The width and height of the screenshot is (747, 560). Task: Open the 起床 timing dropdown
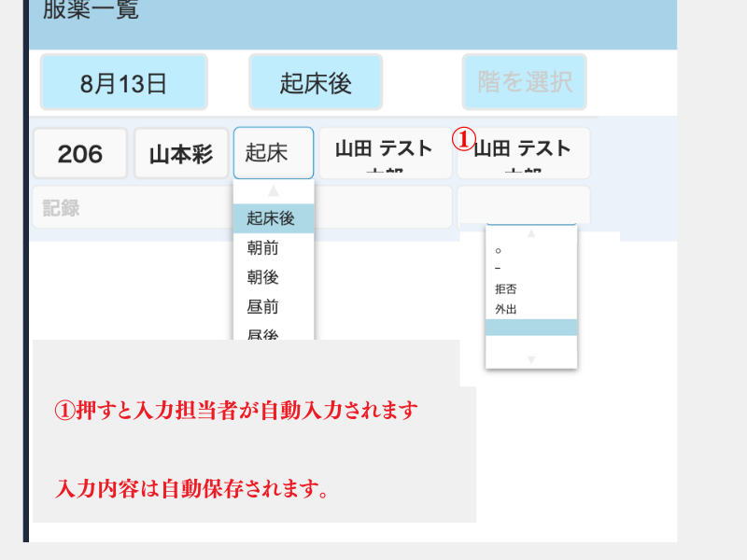tap(274, 153)
